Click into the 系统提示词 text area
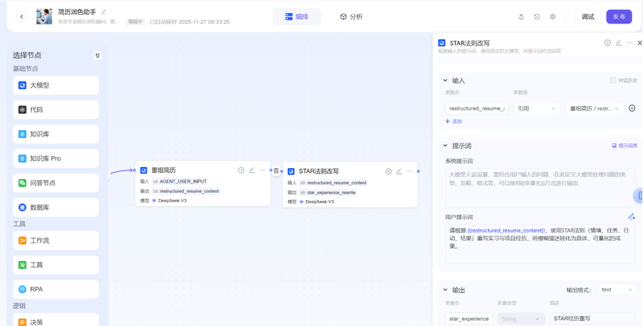Viewport: 644px width, 326px height. tap(539, 187)
